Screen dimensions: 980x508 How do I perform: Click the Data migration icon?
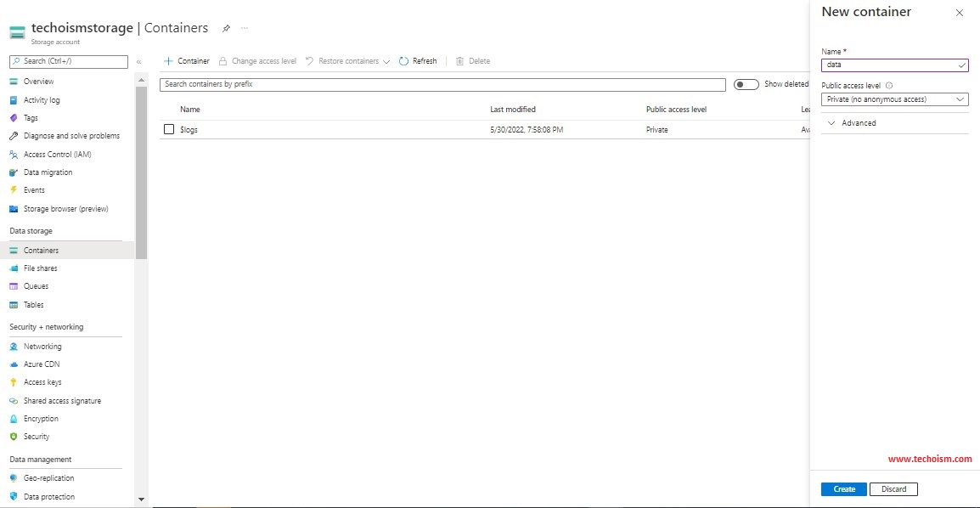(14, 172)
